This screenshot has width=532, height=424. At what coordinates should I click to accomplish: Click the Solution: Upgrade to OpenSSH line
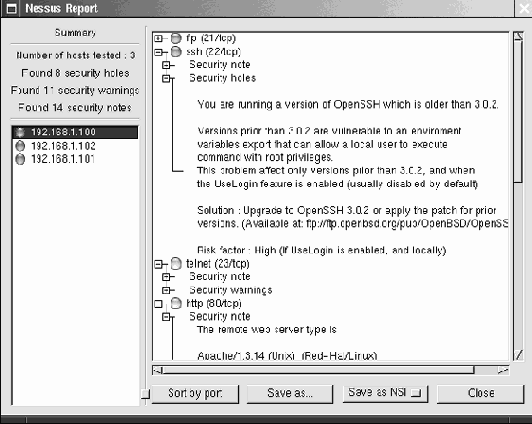[x=347, y=211]
